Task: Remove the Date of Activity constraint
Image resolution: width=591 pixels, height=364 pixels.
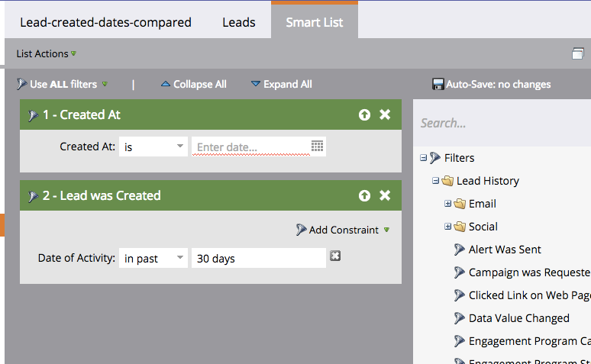Action: [335, 256]
